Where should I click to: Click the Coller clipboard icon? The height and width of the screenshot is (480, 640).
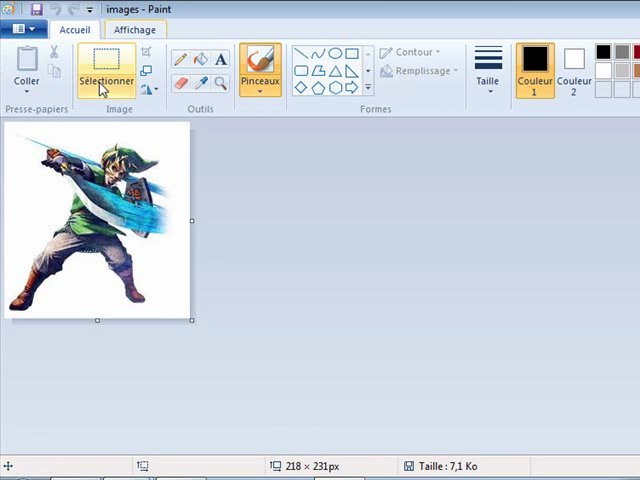click(x=27, y=59)
